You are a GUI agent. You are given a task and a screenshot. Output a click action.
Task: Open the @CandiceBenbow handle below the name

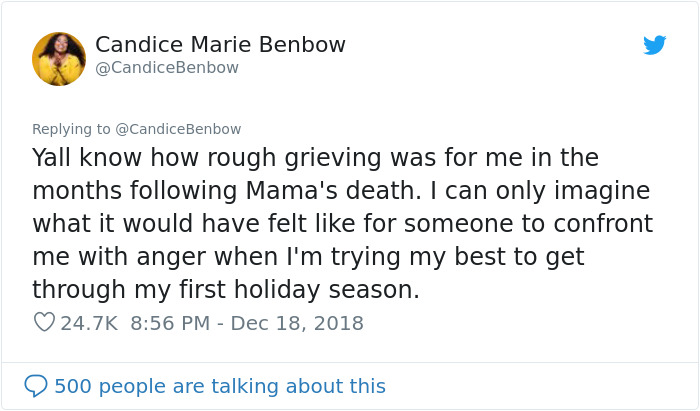click(167, 68)
